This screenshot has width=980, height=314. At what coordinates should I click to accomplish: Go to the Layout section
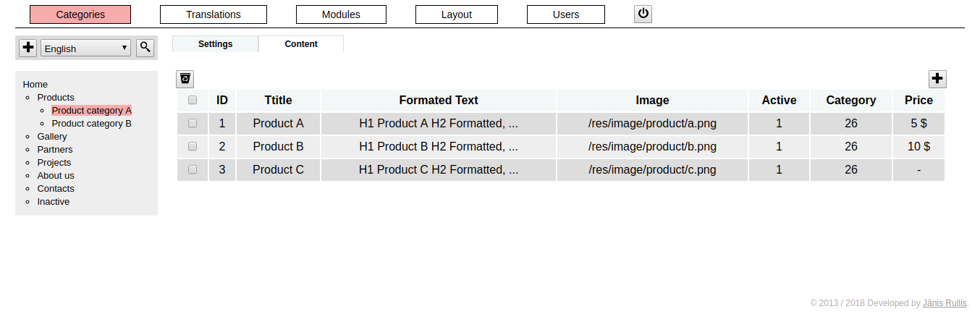click(x=457, y=14)
